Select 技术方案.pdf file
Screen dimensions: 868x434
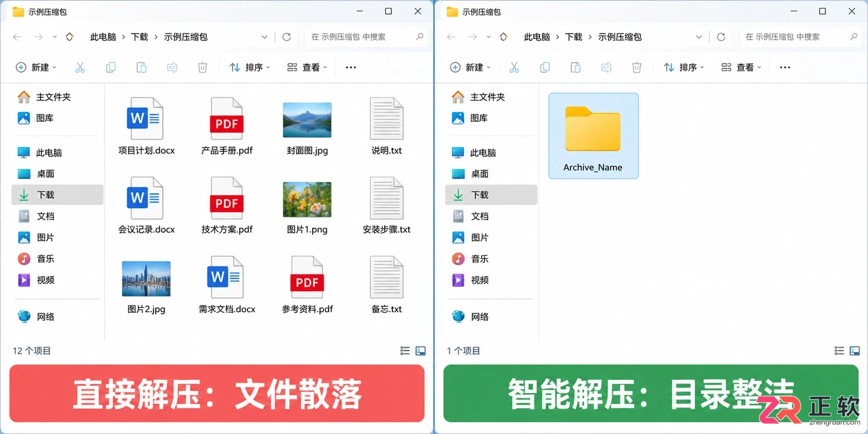[x=227, y=206]
